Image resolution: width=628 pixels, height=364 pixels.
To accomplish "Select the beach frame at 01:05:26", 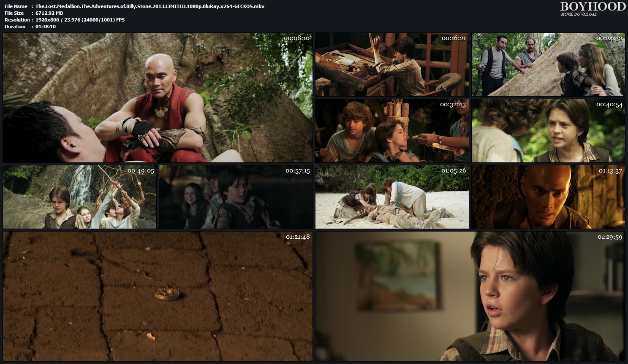I will tap(392, 197).
